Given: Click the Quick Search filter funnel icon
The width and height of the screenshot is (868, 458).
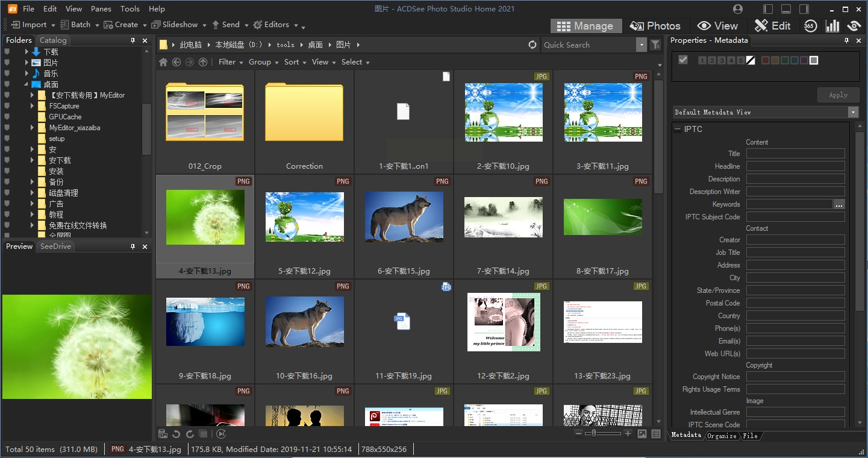Looking at the screenshot, I should tap(655, 45).
